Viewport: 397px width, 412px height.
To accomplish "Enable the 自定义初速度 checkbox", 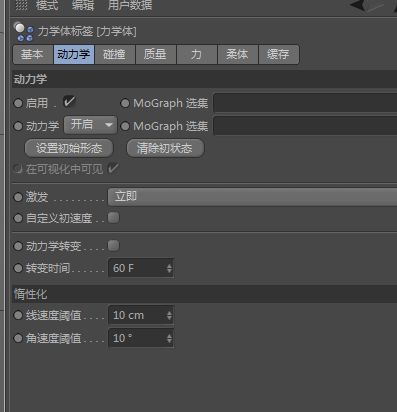I will [x=113, y=218].
